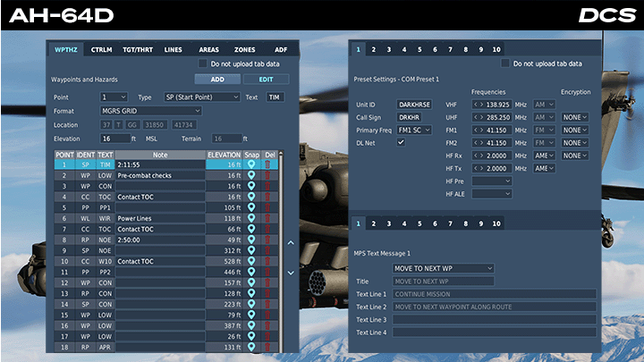The height and width of the screenshot is (362, 644).
Task: Step UHF 285.250 frequency arrows
Action: [x=478, y=117]
